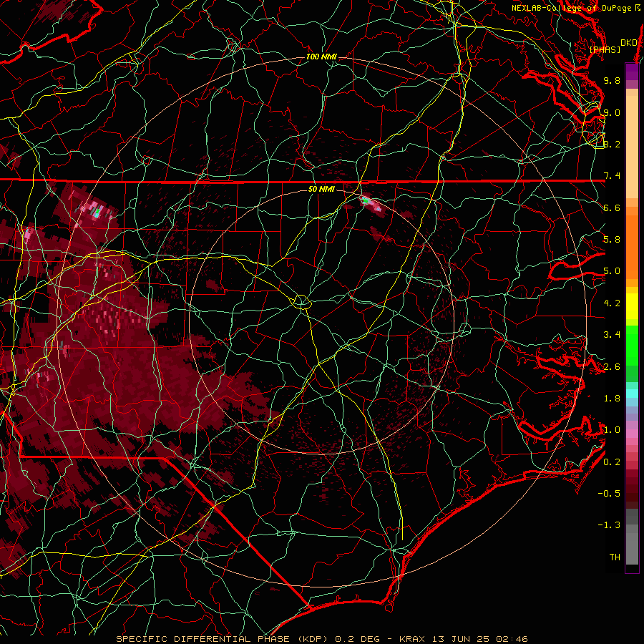Click the 100 NMI range ring label

point(321,57)
